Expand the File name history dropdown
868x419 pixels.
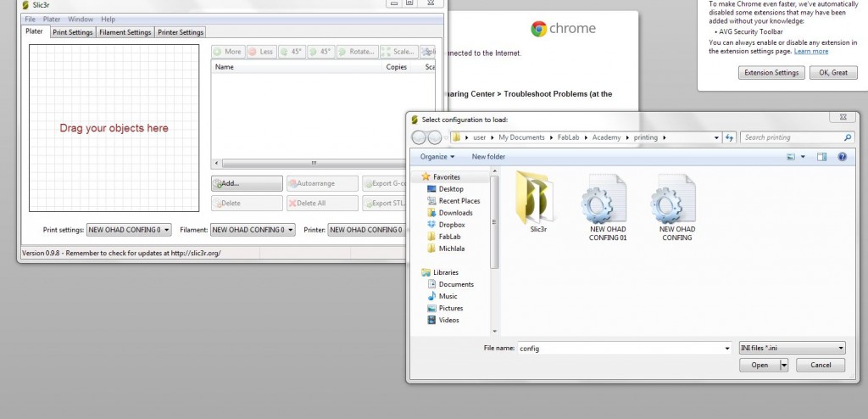[726, 349]
